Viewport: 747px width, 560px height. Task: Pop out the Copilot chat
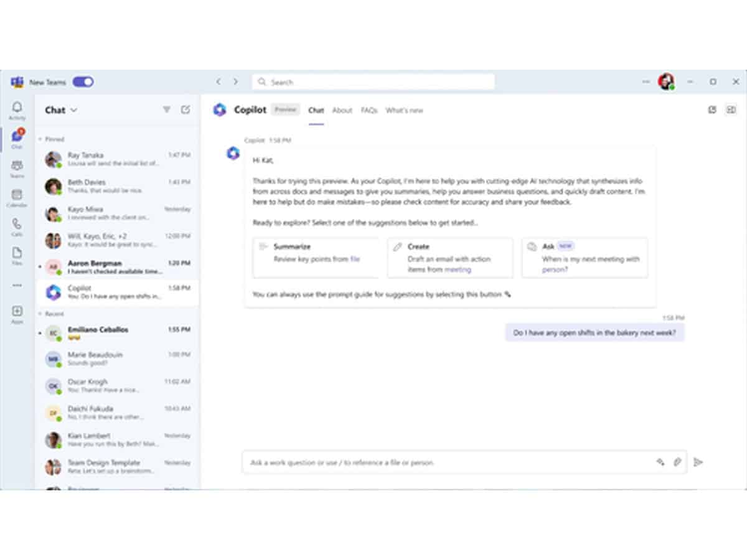712,110
